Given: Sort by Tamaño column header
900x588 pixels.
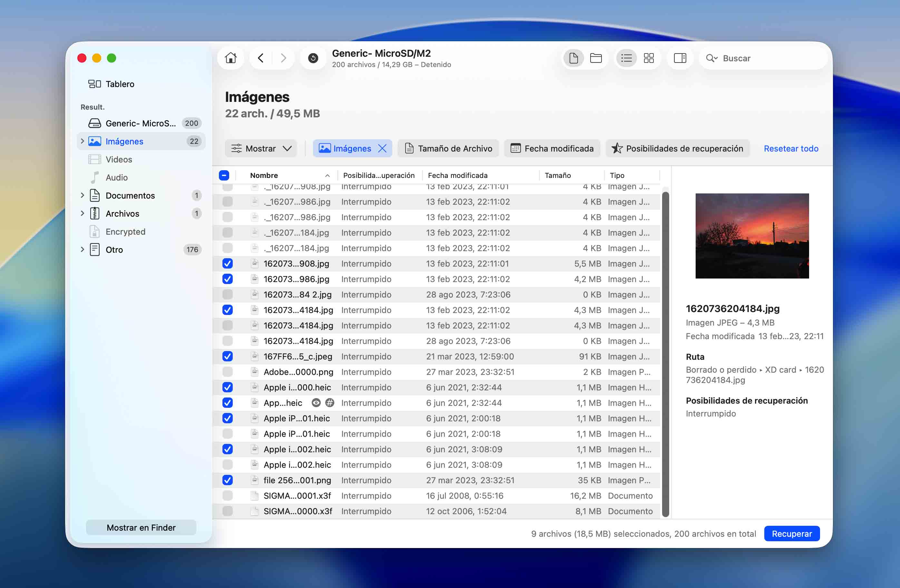Looking at the screenshot, I should point(571,175).
